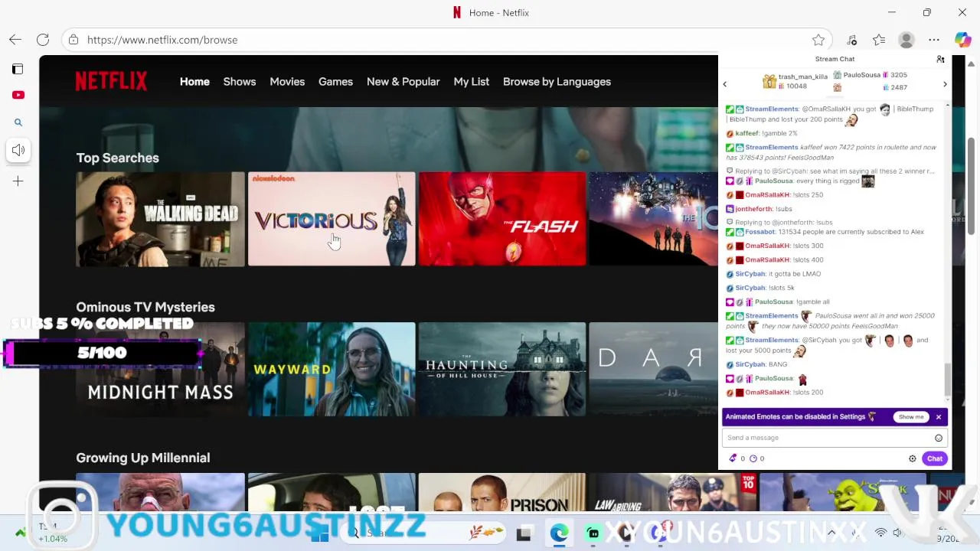This screenshot has width=980, height=551.
Task: Open the My List page
Action: pyautogui.click(x=472, y=82)
